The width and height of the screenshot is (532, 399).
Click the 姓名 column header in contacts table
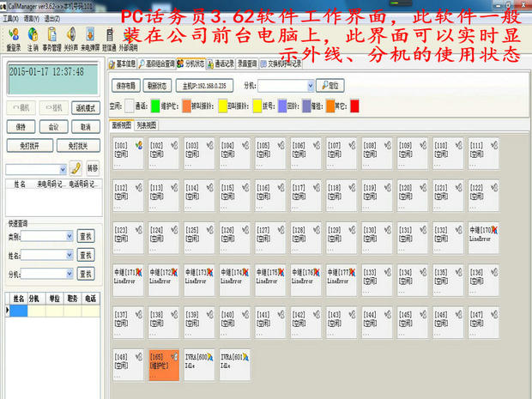point(18,299)
